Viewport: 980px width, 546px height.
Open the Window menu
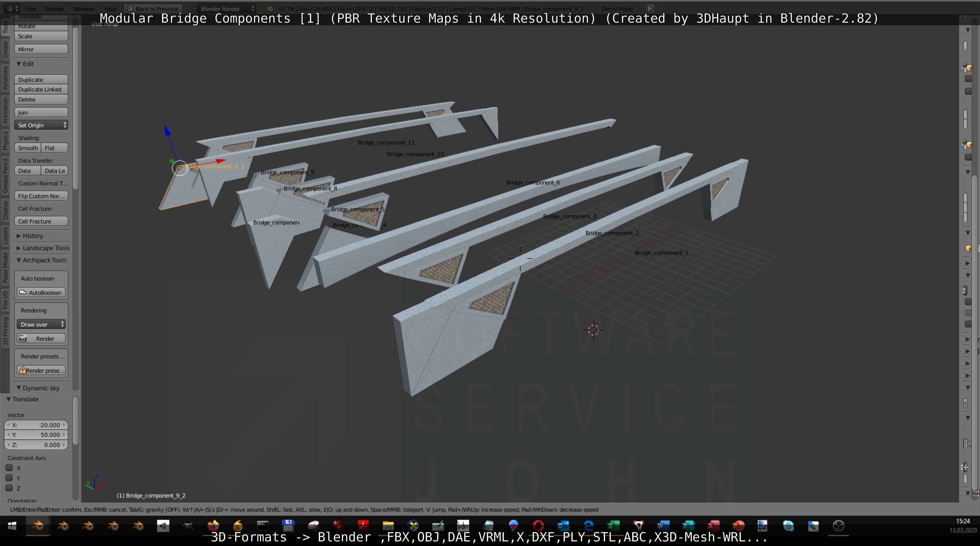[x=84, y=8]
